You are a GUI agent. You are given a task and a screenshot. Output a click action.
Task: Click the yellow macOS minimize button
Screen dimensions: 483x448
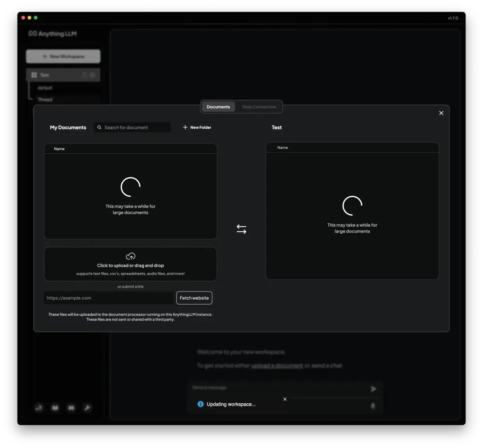point(29,17)
